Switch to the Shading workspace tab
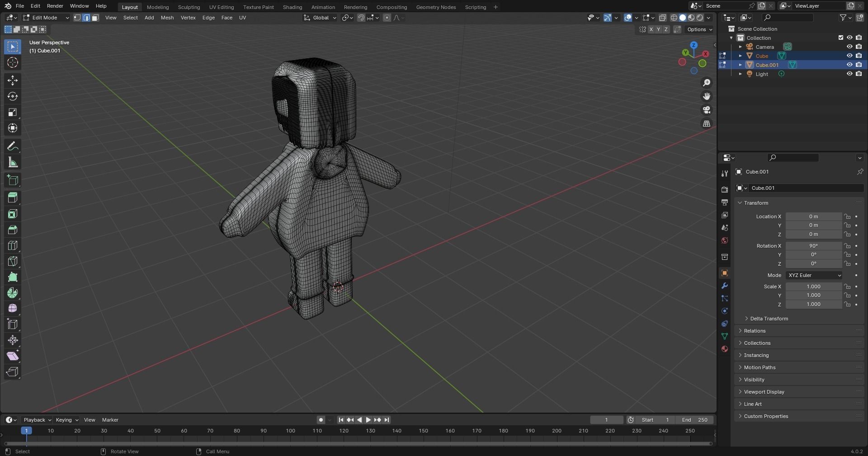The image size is (868, 456). click(292, 7)
